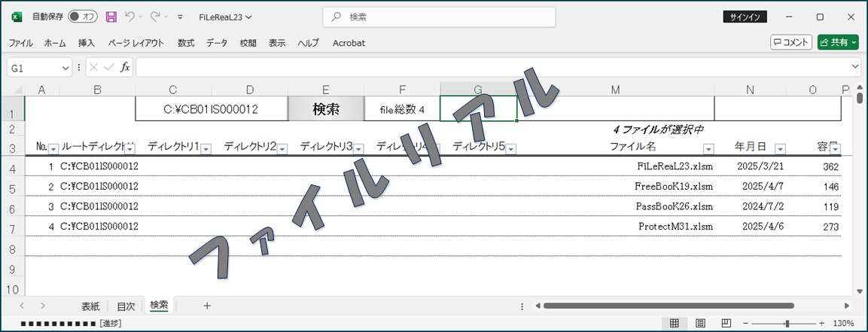Open the ファイル名 filter dropdown
868x332 pixels.
point(708,148)
